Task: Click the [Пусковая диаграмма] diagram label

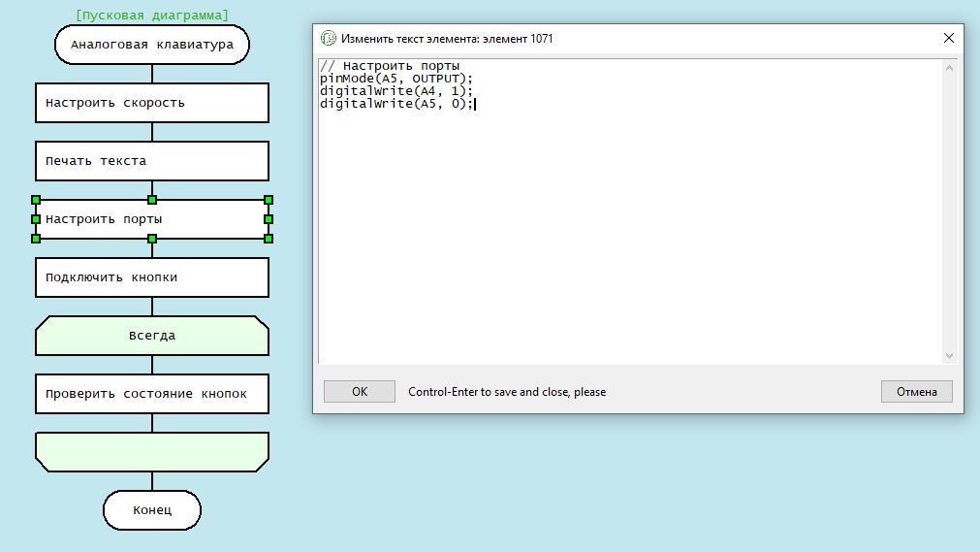Action: click(x=152, y=16)
